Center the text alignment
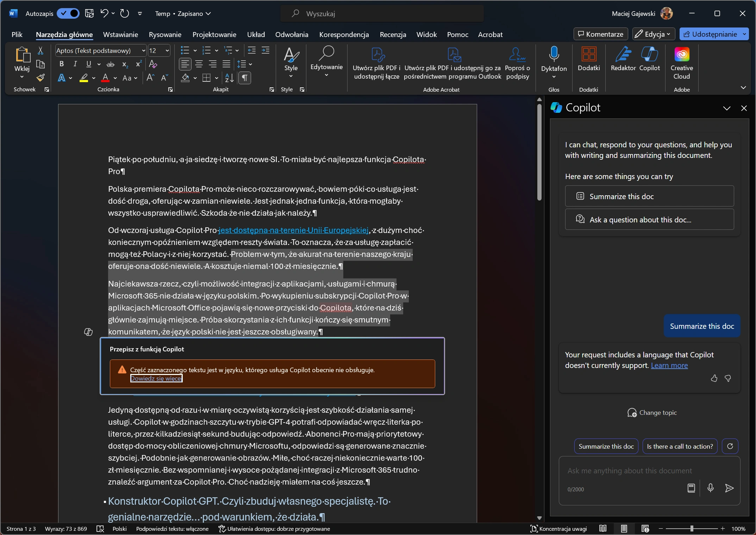This screenshot has height=535, width=756. tap(199, 64)
